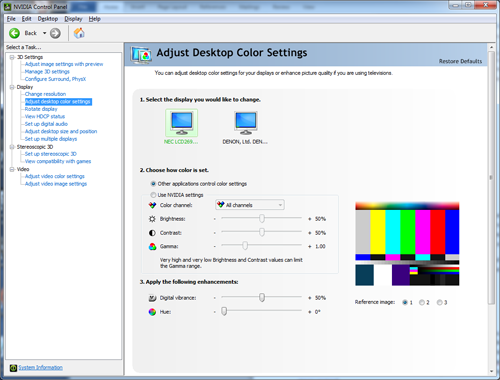The height and width of the screenshot is (380, 500).
Task: Open Set up stereoscopic 3D task
Action: [x=51, y=154]
